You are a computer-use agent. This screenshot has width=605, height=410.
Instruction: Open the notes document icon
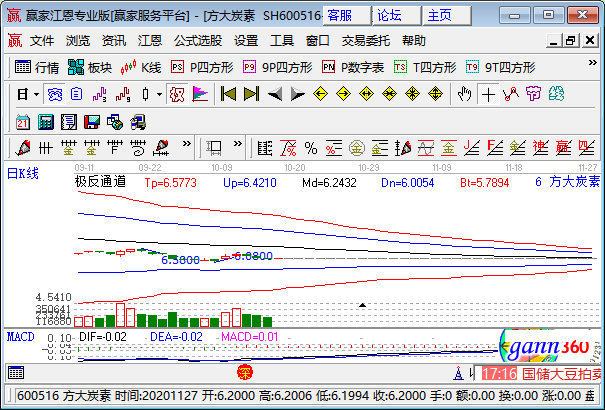click(x=69, y=122)
